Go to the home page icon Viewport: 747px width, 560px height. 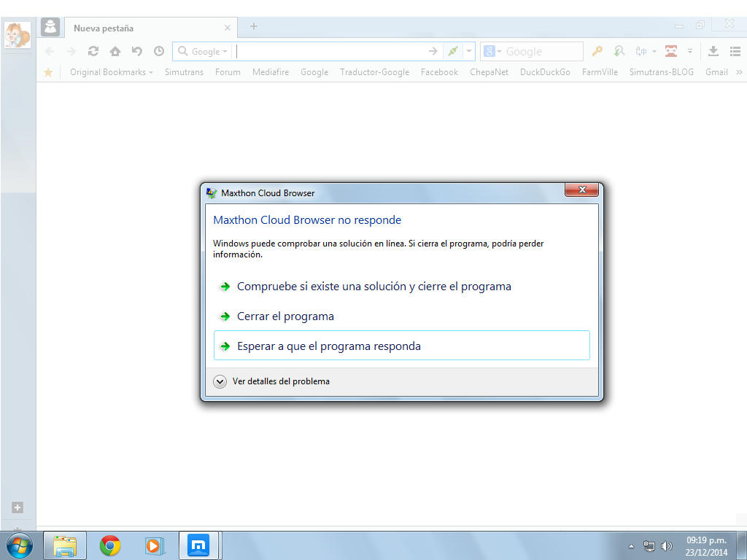tap(115, 51)
